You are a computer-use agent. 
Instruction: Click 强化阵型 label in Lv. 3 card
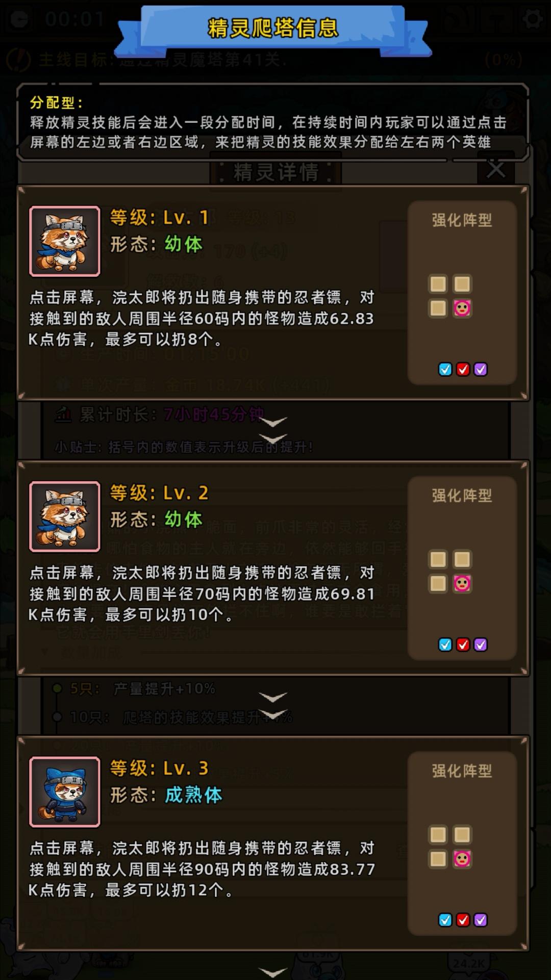[x=462, y=771]
